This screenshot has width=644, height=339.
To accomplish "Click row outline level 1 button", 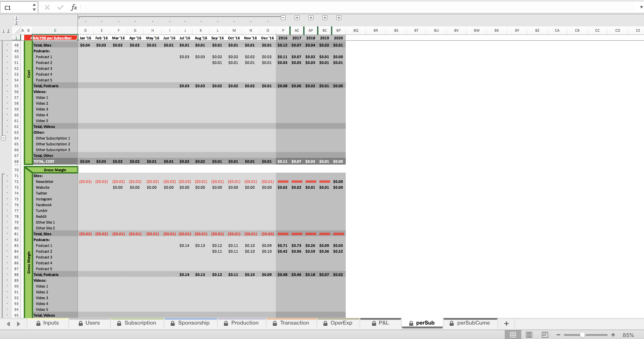I will [4, 31].
